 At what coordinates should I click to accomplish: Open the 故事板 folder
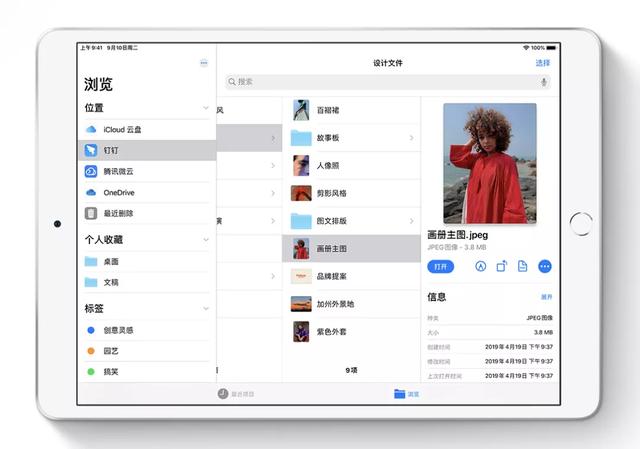351,138
